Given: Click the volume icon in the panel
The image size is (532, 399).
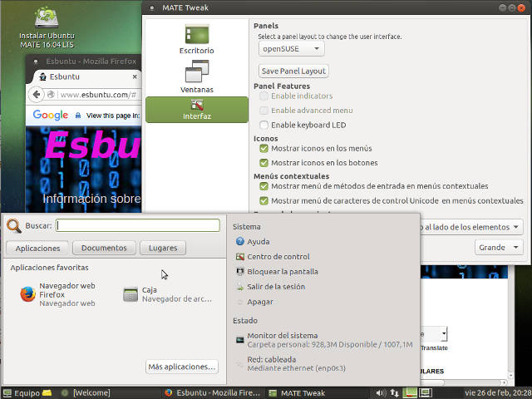Looking at the screenshot, I should click(380, 393).
